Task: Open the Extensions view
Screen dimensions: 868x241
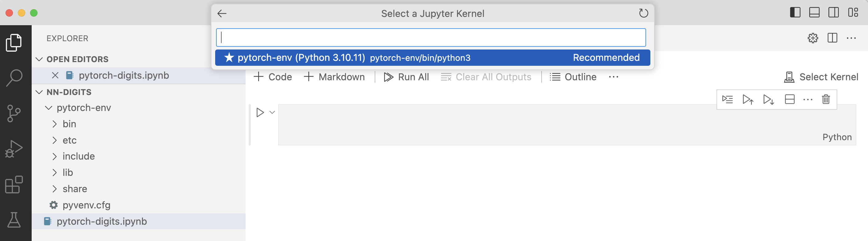Action: click(14, 184)
